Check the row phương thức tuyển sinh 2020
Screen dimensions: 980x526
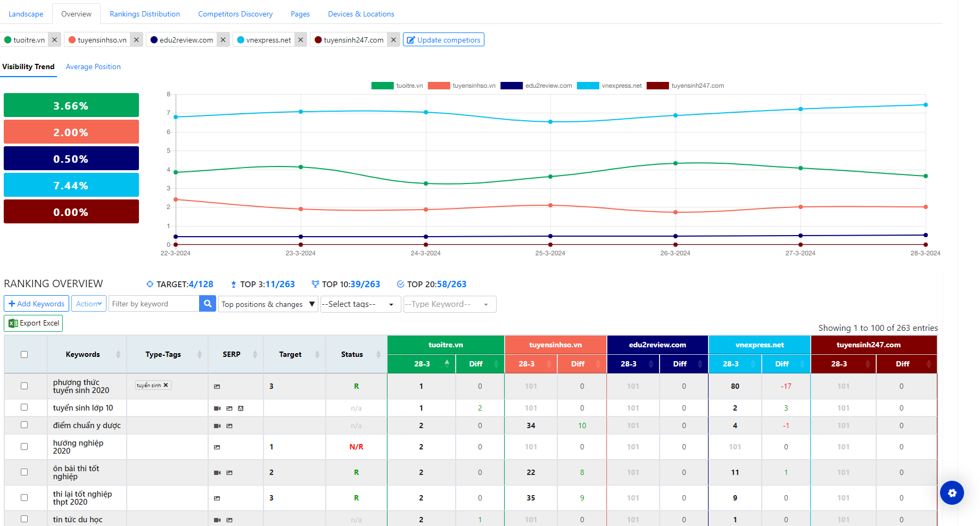pos(24,386)
